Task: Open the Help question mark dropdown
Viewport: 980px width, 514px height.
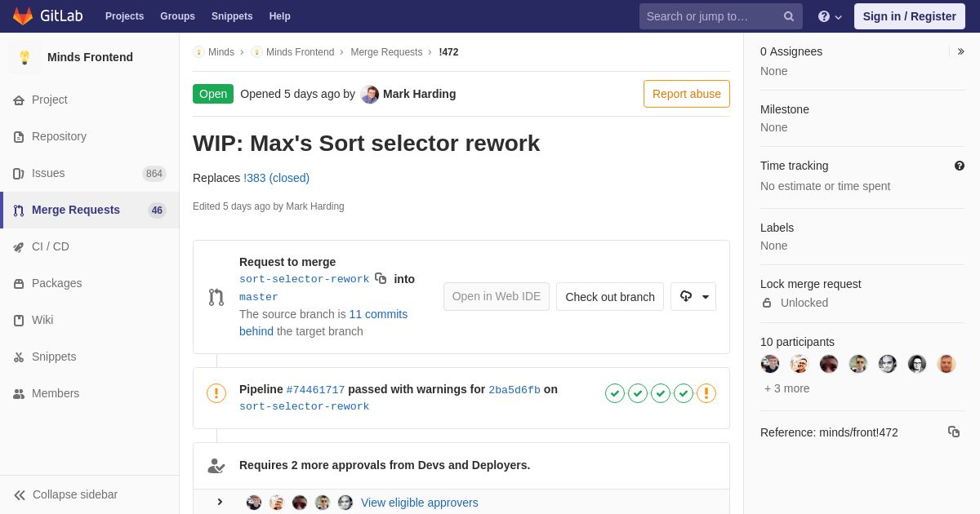Action: click(830, 16)
